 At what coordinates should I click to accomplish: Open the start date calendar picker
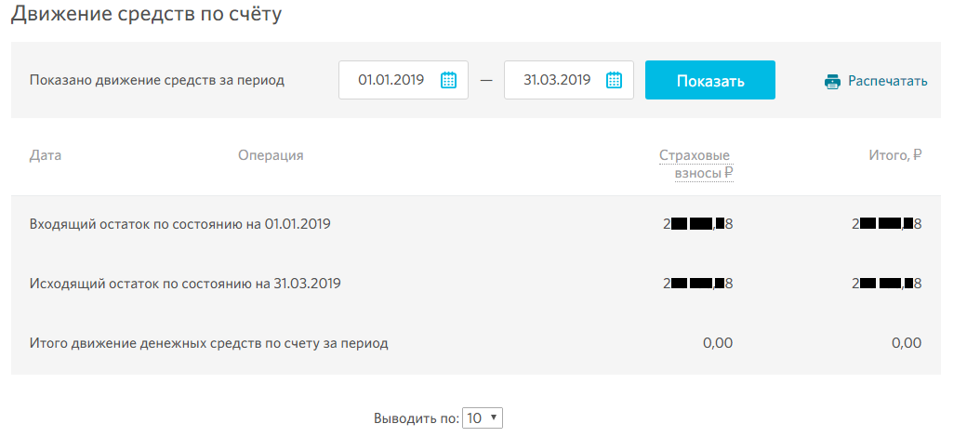click(x=448, y=80)
